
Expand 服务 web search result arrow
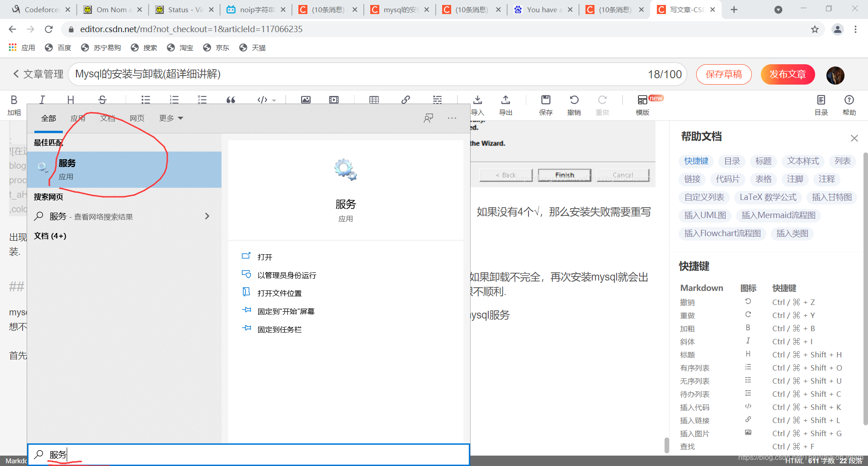(x=207, y=216)
